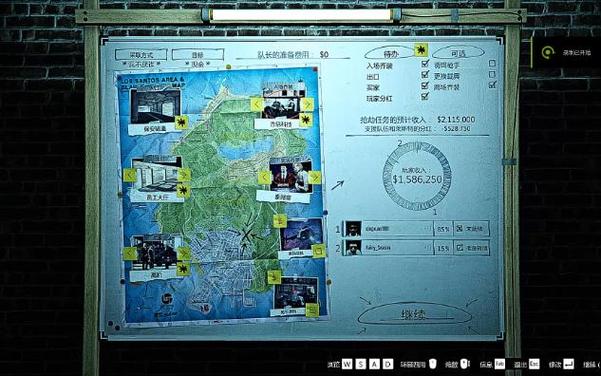Click the D key hint
This screenshot has height=376, width=601.
pyautogui.click(x=388, y=364)
